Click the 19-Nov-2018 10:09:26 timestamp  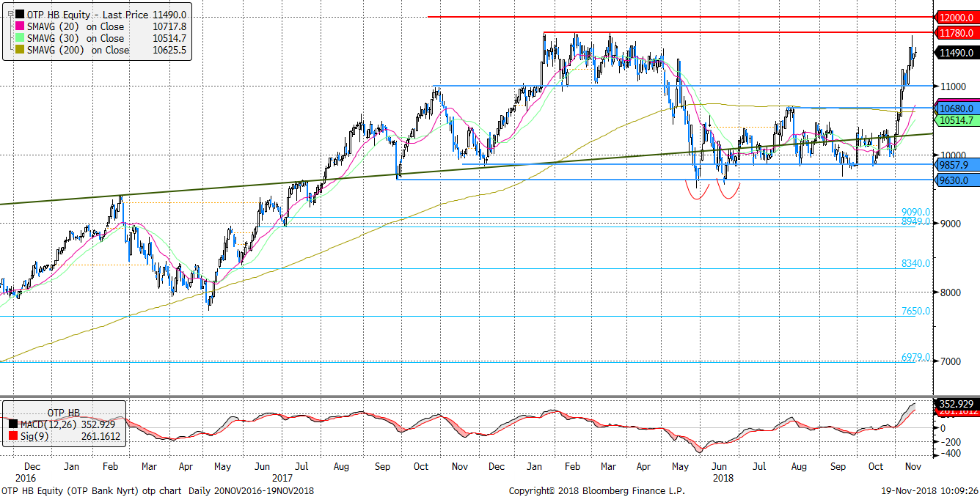tap(929, 490)
